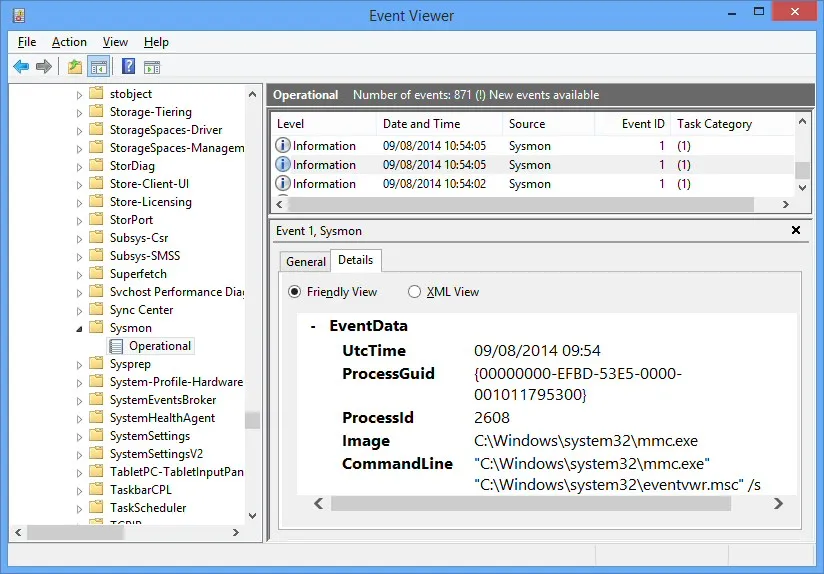824x574 pixels.
Task: Switch to XML View radio button
Action: pyautogui.click(x=414, y=292)
